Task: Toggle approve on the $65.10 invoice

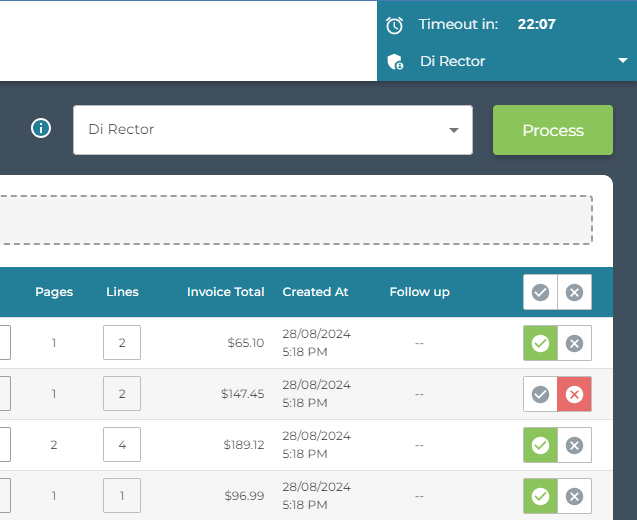Action: 540,343
